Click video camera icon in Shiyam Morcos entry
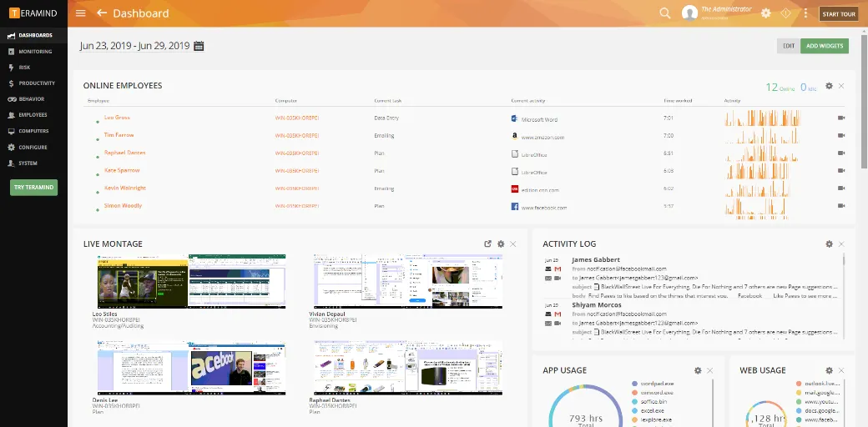This screenshot has height=427, width=868. [558, 323]
